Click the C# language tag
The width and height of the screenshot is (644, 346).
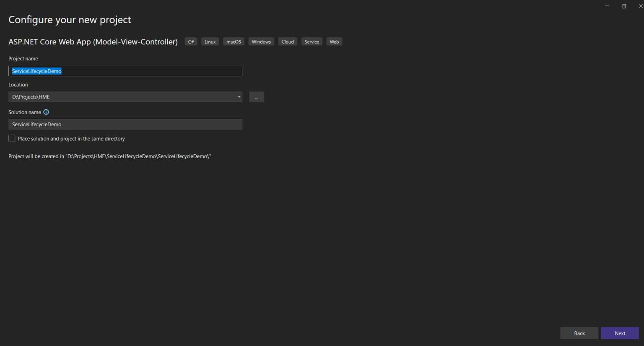click(191, 41)
